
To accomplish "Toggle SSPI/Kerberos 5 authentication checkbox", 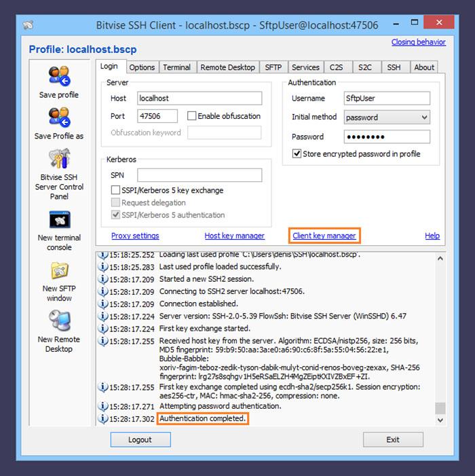I will [x=115, y=215].
